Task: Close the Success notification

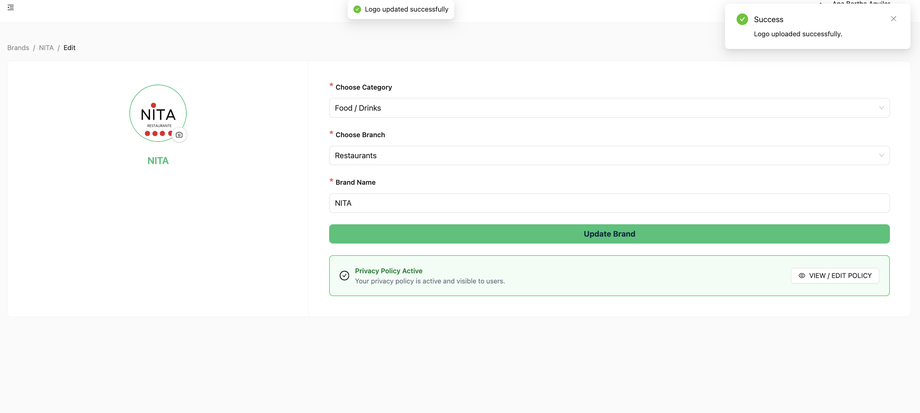Action: [x=893, y=19]
